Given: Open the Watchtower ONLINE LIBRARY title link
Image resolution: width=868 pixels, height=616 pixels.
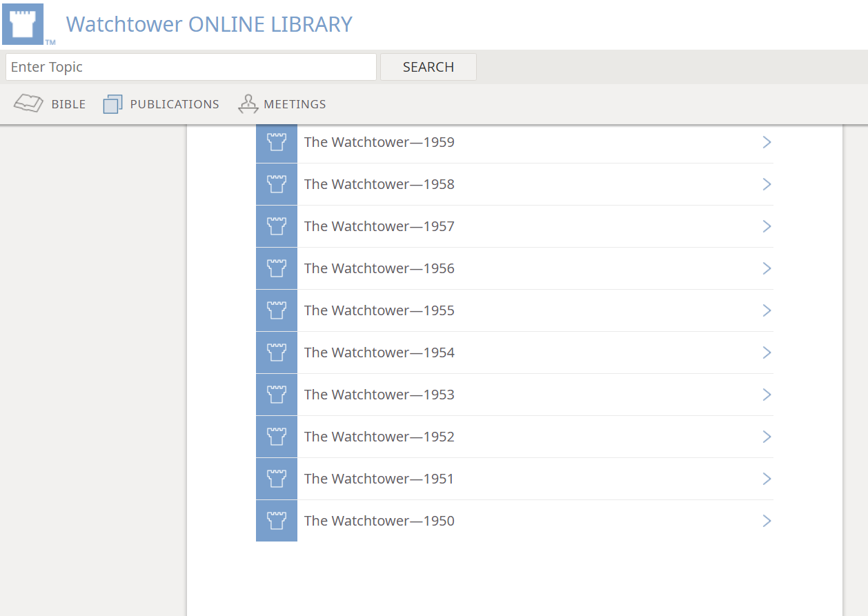Looking at the screenshot, I should click(x=209, y=24).
